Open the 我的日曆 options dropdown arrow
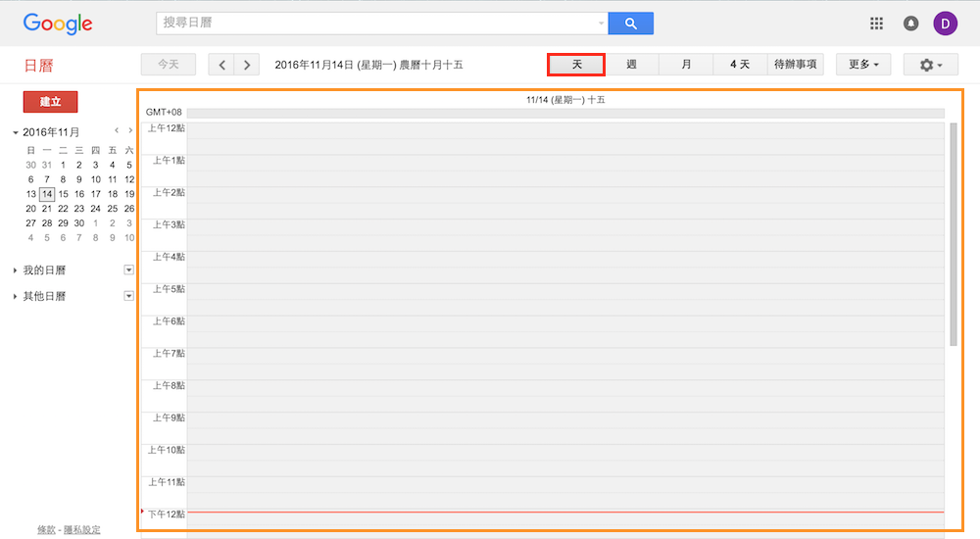 pos(128,269)
